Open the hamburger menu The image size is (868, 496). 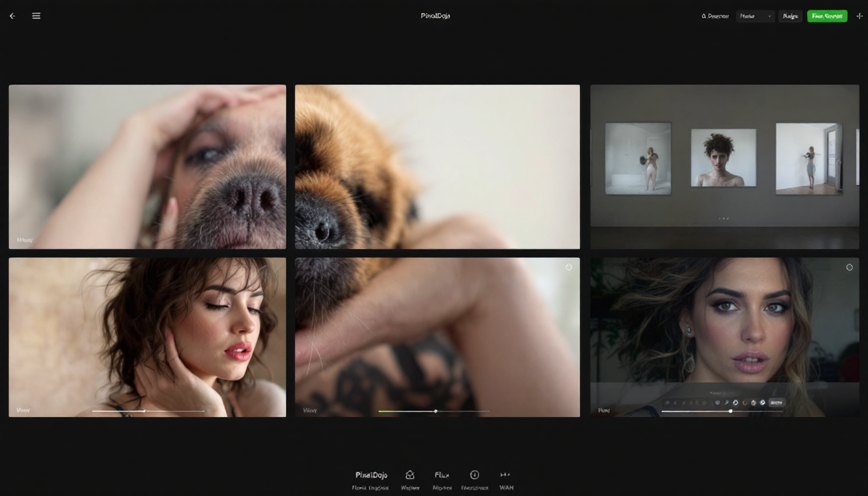coord(36,16)
